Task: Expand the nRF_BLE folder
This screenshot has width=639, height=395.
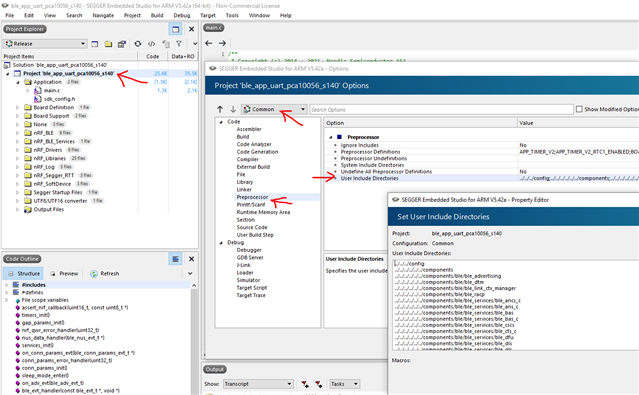Action: (18, 133)
